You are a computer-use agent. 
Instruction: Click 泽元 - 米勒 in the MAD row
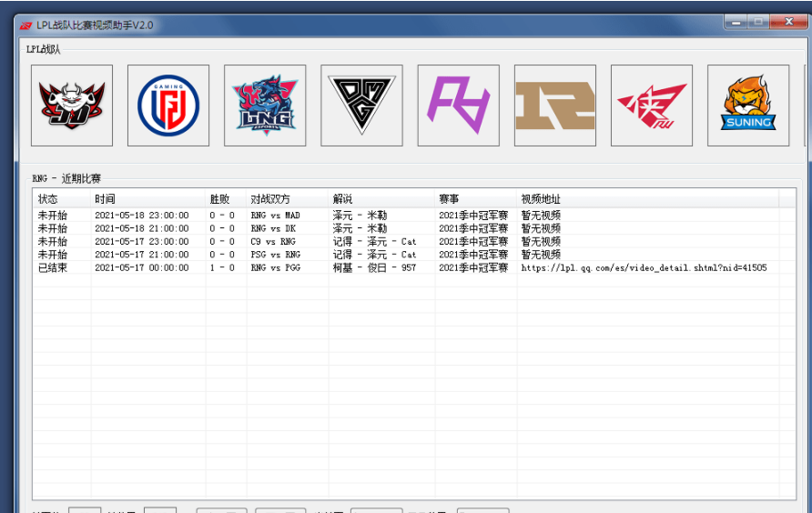[360, 216]
